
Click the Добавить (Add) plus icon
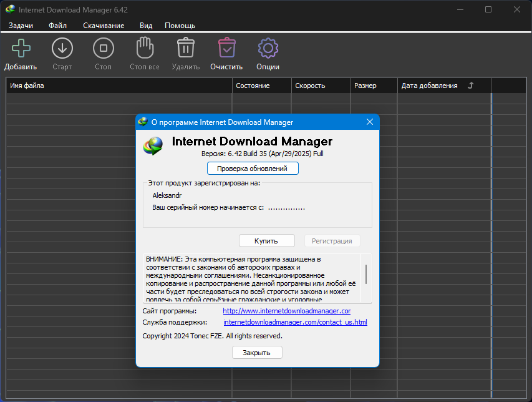[21, 48]
